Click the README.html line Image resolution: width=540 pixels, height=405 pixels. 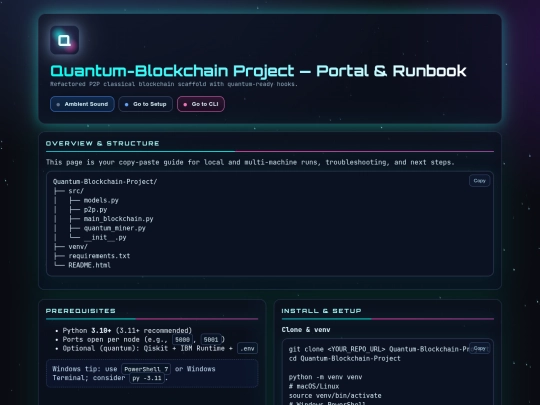coord(90,265)
